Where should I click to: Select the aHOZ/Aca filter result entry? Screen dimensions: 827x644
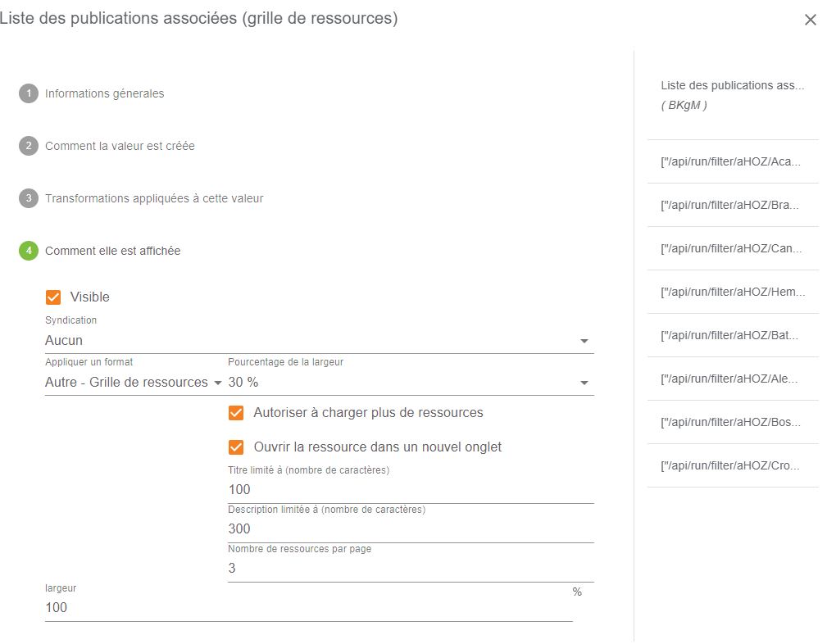pyautogui.click(x=733, y=162)
